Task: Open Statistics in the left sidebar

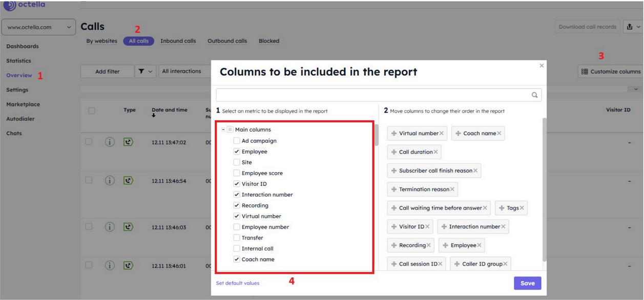Action: [18, 61]
